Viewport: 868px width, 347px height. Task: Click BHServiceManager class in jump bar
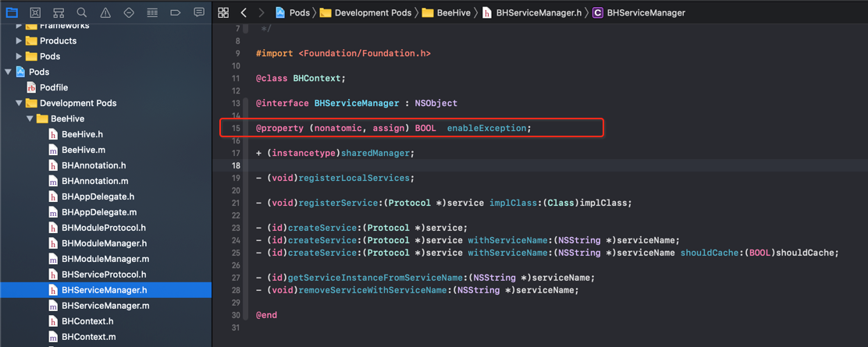[639, 12]
